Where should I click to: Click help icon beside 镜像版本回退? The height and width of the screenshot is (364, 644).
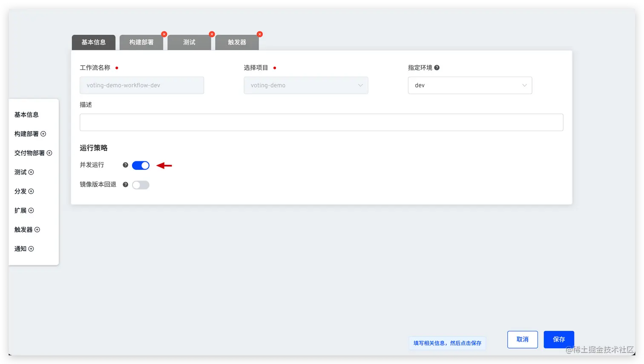tap(125, 184)
